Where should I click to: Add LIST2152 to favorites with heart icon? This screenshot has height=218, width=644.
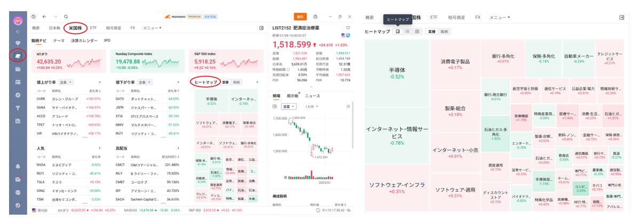point(348,28)
